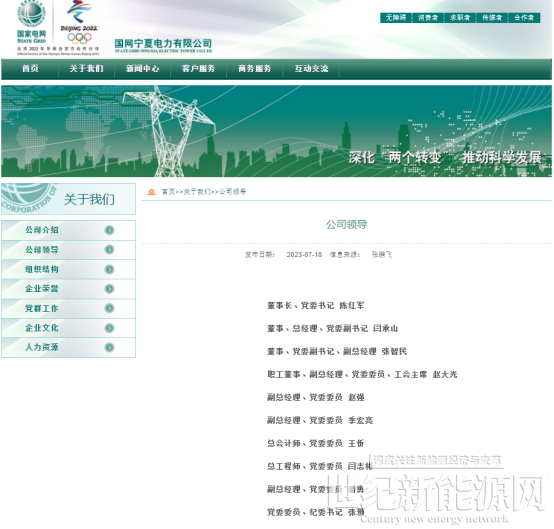Click arrow icon beside 组织结构
The image size is (554, 529).
pyautogui.click(x=110, y=270)
